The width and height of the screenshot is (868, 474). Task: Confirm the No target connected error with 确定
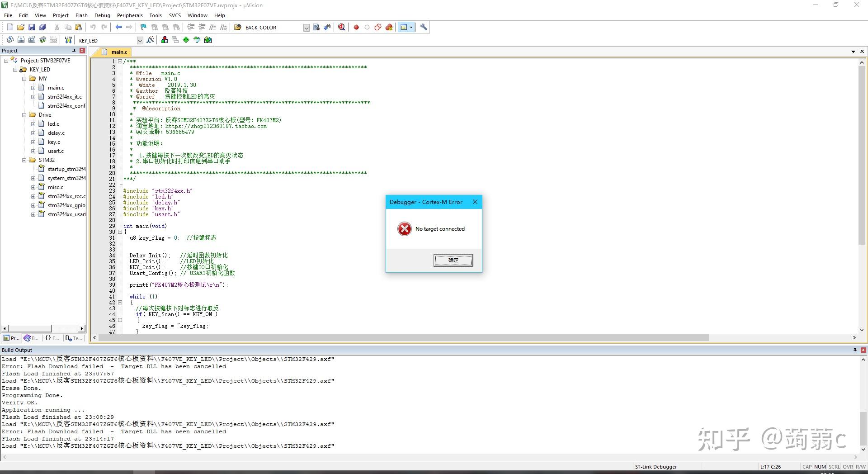pyautogui.click(x=453, y=260)
